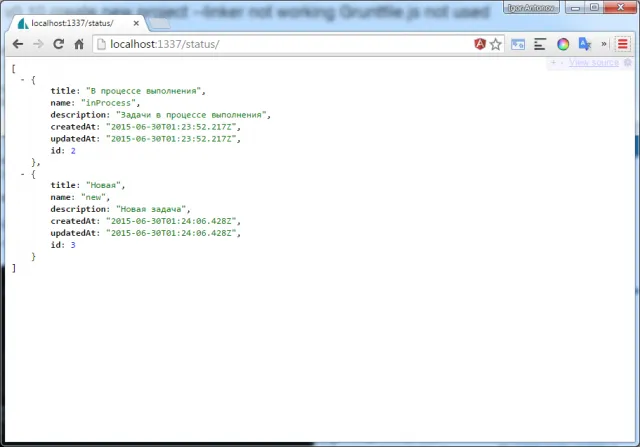Image resolution: width=640 pixels, height=447 pixels.
Task: Click createdAt value "2015-06-30T01:23:52.217Z"
Action: click(x=171, y=127)
